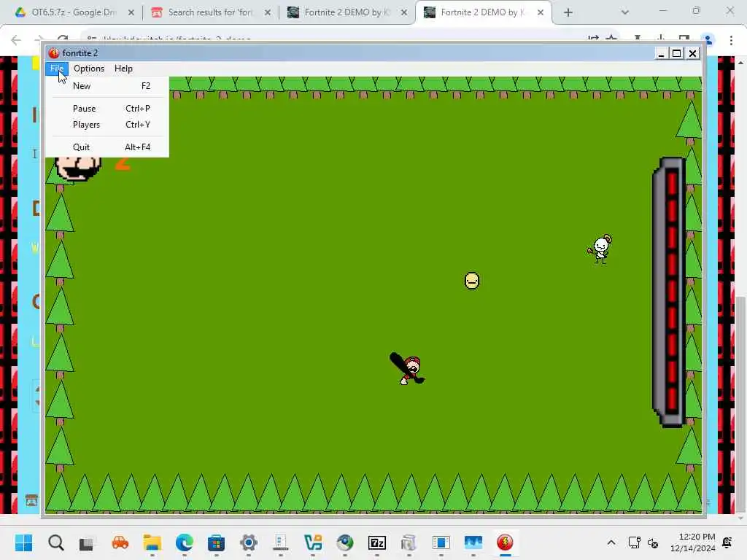Close the Search results tab
The width and height of the screenshot is (747, 560).
pos(268,12)
